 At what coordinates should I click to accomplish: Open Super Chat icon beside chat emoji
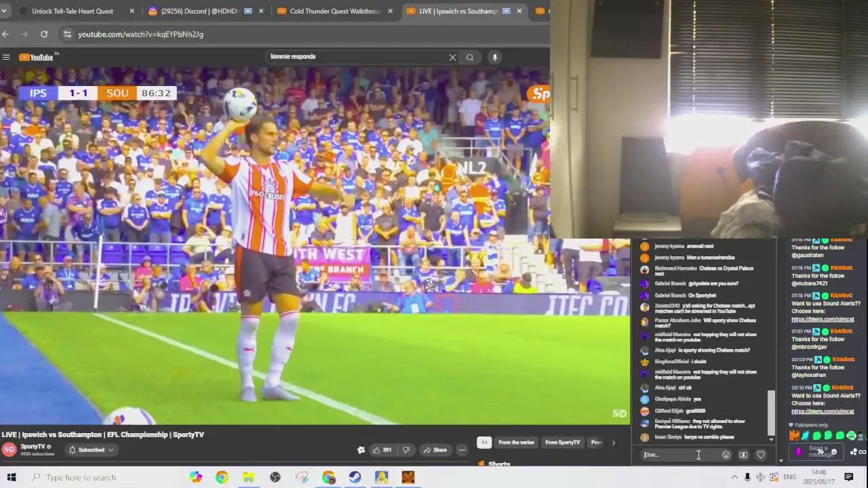(x=743, y=455)
